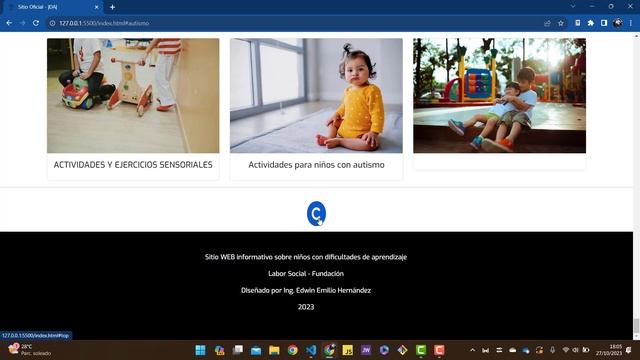The width and height of the screenshot is (640, 360).
Task: Show hidden tray icons chevron
Action: coord(473,350)
